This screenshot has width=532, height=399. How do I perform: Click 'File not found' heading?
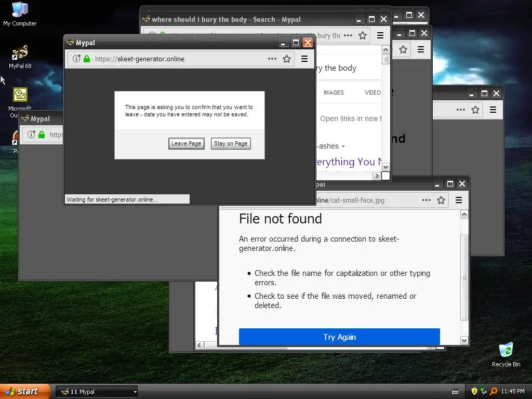point(280,219)
